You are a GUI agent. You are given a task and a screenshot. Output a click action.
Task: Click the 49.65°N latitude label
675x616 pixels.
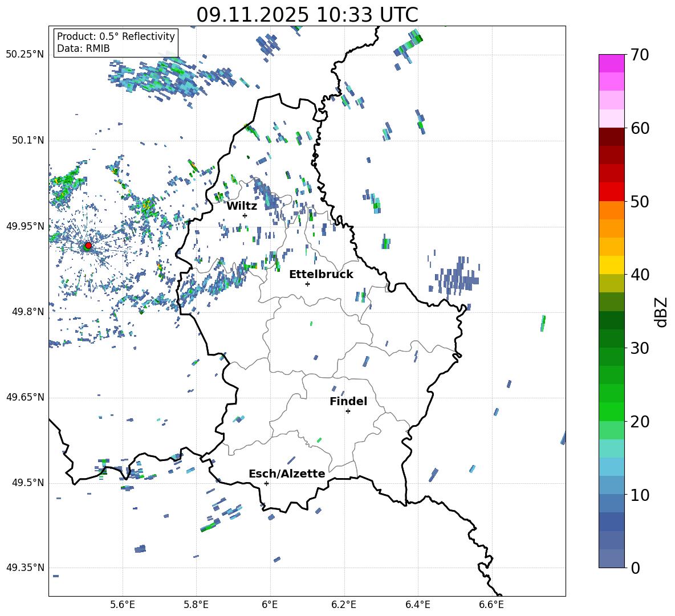click(x=25, y=397)
